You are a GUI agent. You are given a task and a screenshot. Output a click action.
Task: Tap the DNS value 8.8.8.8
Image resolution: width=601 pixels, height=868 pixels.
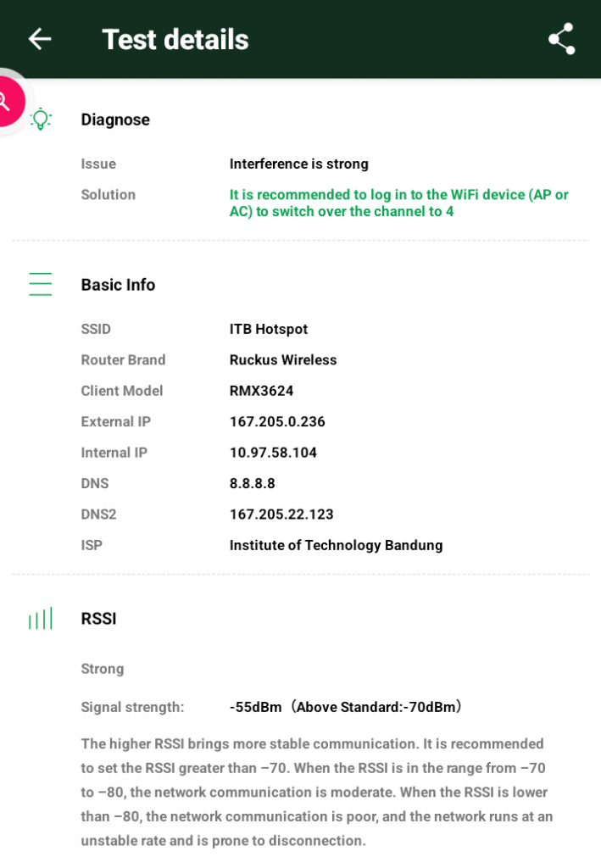252,483
